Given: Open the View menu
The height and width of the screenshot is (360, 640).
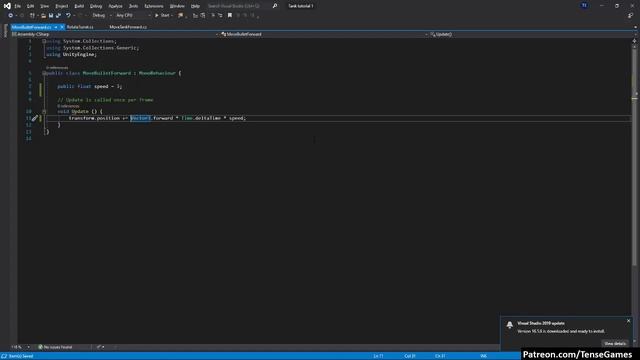Looking at the screenshot, I should tap(44, 6).
